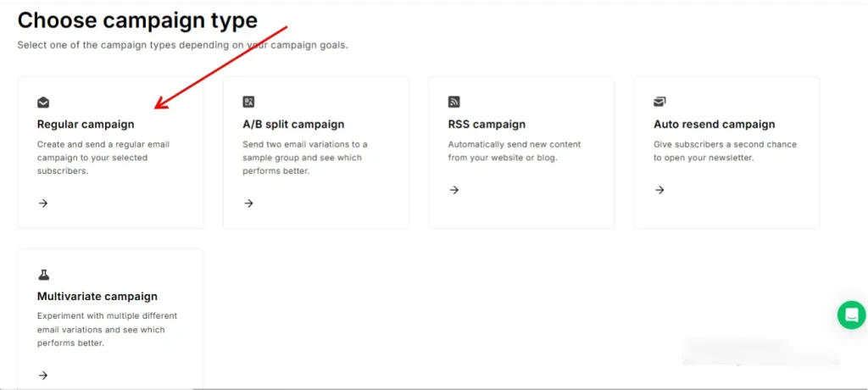
Task: Click the arrow under A/B split campaign
Action: click(x=248, y=203)
